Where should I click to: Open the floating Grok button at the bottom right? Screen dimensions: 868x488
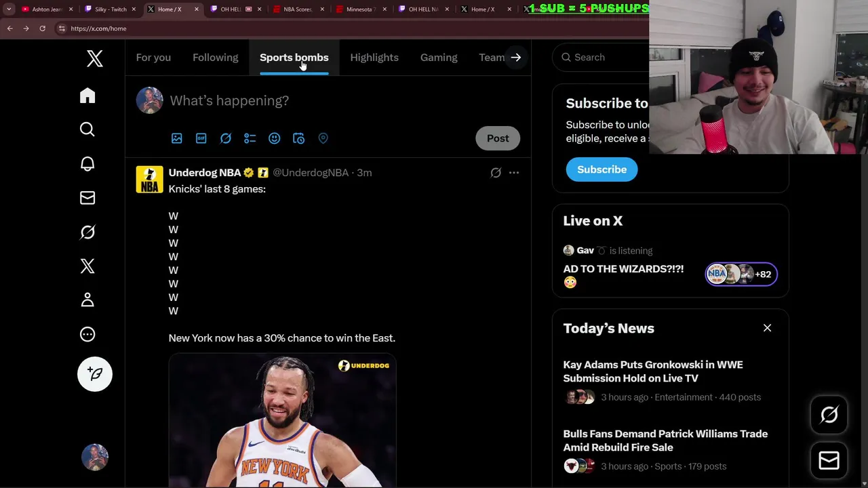click(x=829, y=415)
